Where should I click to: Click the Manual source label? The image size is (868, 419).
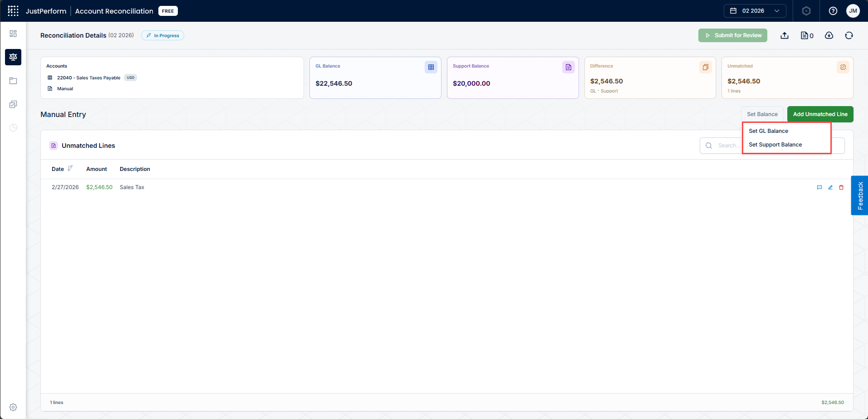[x=65, y=89]
